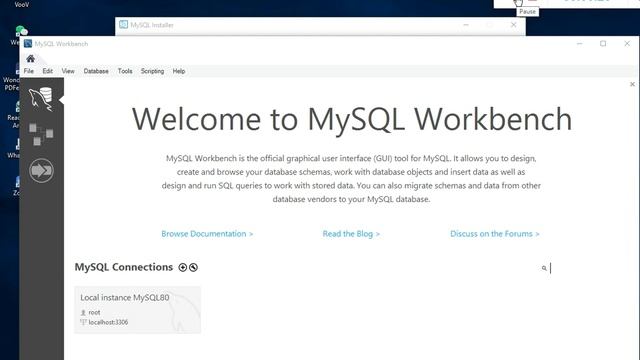
Task: Open the File menu
Action: [29, 71]
